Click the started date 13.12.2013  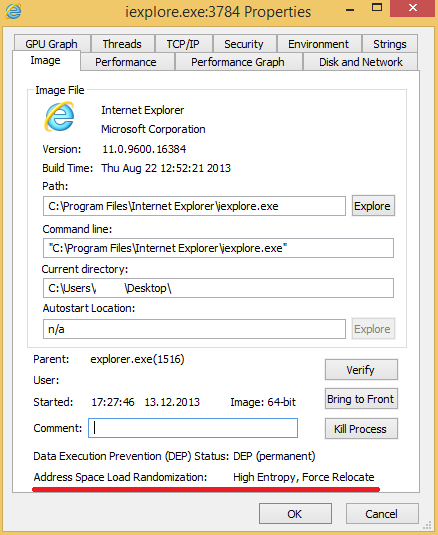click(172, 402)
